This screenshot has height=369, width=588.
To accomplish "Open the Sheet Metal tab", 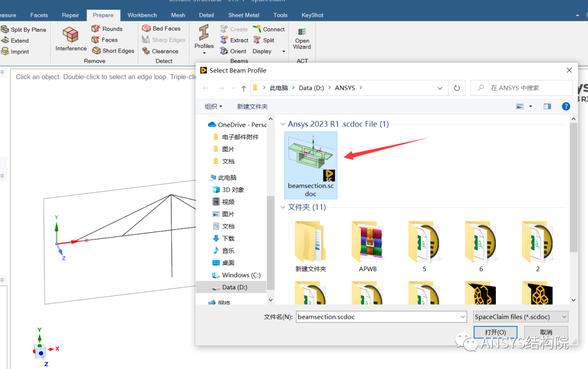I will pos(244,15).
